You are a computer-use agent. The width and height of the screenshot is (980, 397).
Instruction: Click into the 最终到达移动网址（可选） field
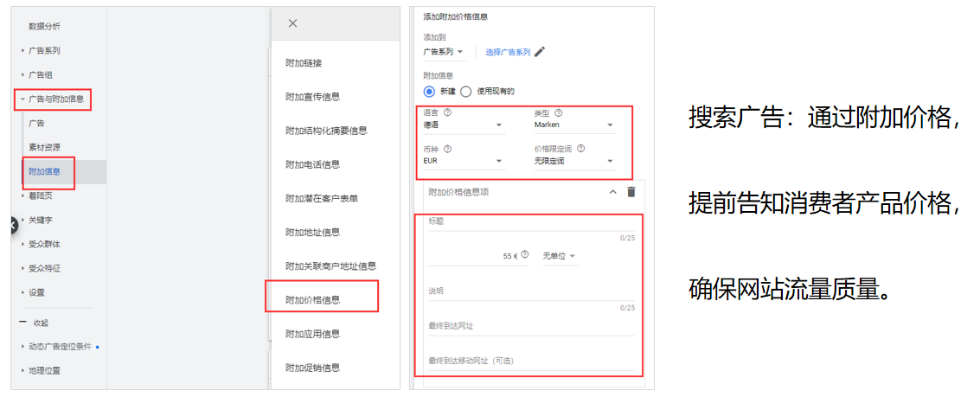(x=531, y=362)
